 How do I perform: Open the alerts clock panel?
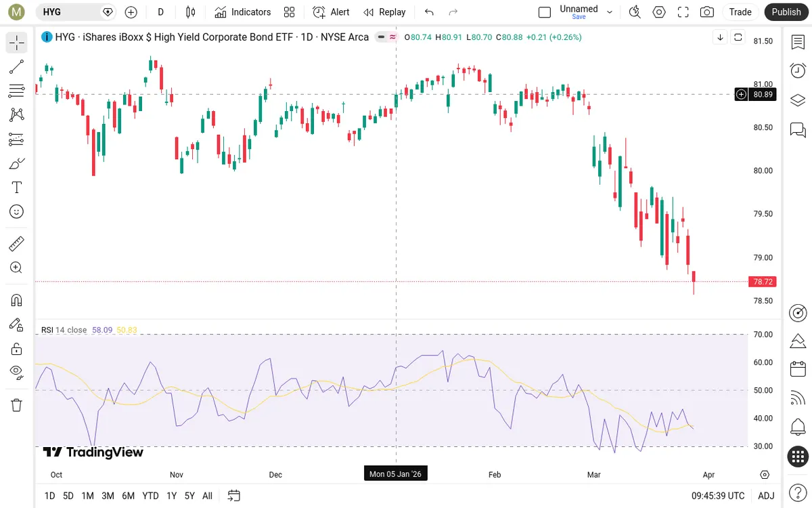pos(798,70)
